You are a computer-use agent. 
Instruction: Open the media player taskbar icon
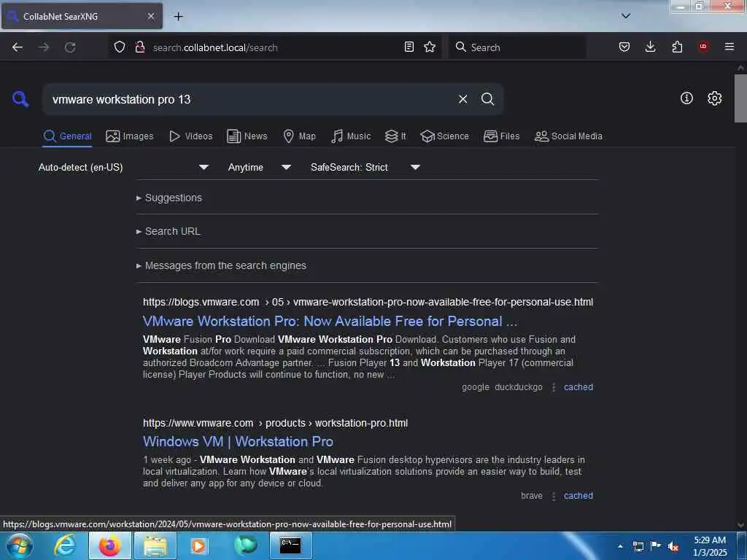(198, 545)
